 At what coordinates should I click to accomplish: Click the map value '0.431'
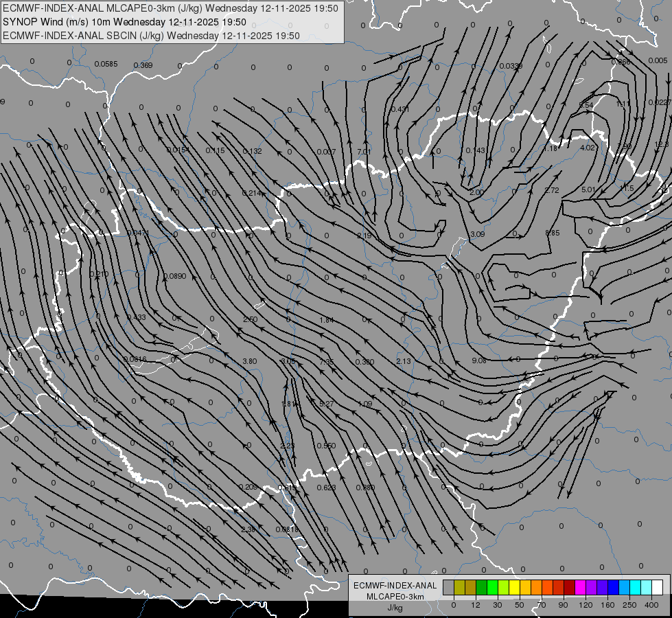(x=400, y=109)
